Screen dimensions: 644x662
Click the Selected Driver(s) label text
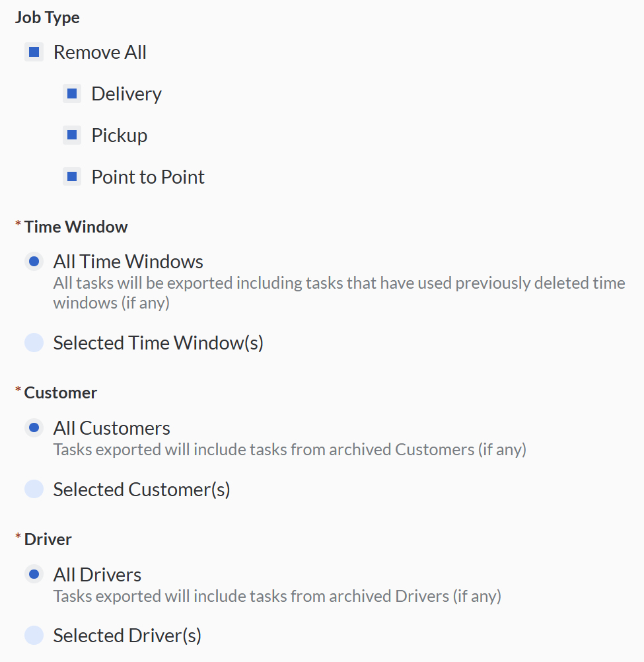pos(127,636)
